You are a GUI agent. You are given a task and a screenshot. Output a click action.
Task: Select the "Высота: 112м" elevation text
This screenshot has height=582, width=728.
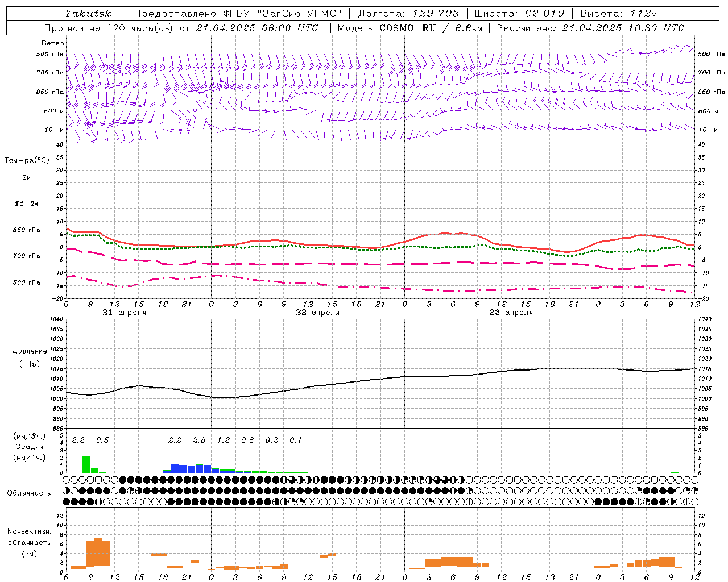point(618,14)
